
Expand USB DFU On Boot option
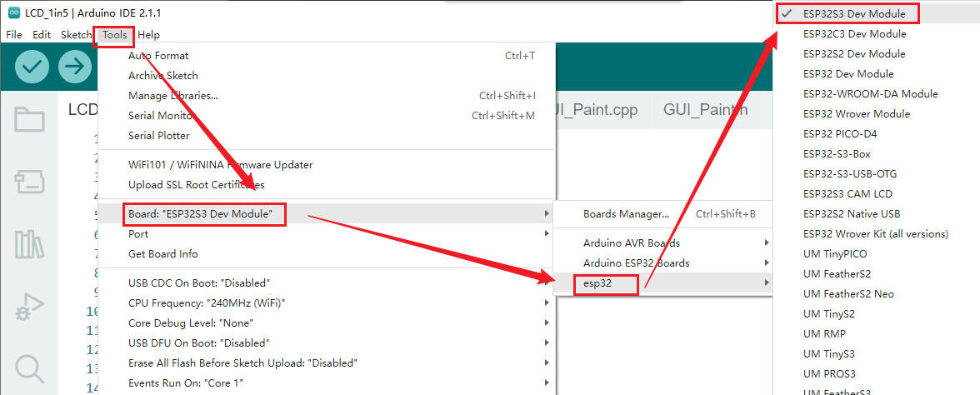327,343
